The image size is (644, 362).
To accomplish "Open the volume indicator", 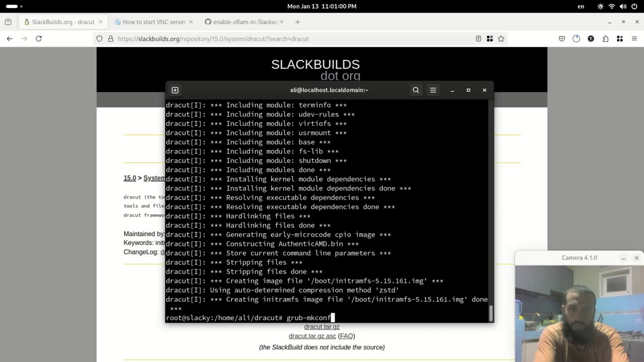I will point(623,7).
